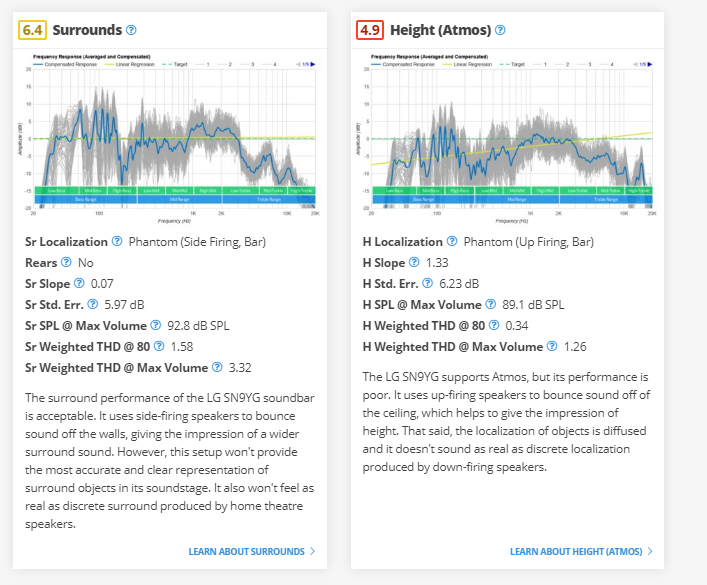
Task: Toggle series 1 legend in Height chart
Action: coord(544,63)
